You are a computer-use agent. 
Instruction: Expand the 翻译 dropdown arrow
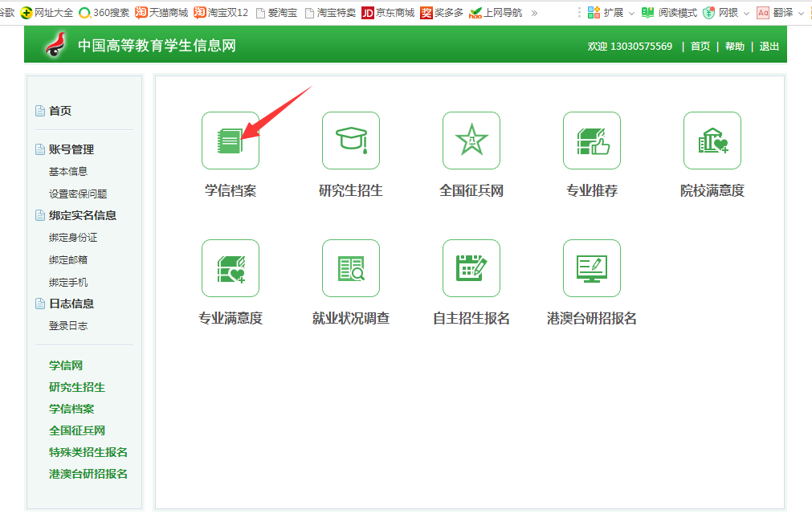point(801,14)
